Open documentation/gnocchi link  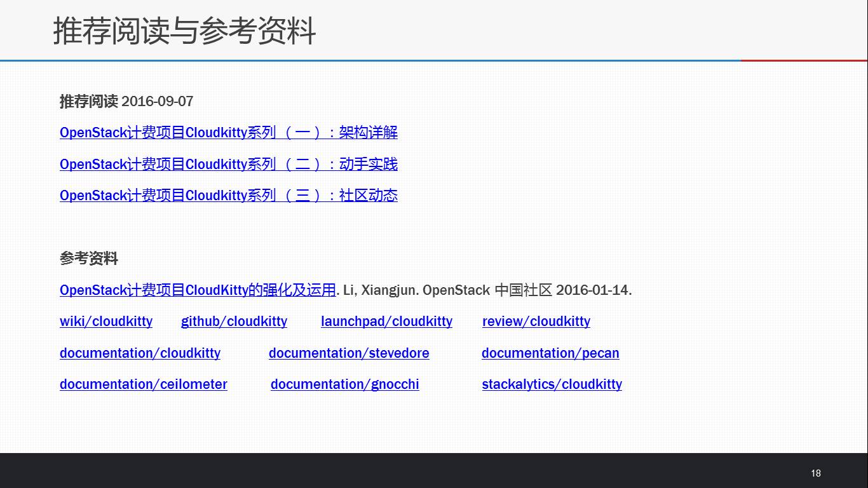pyautogui.click(x=345, y=384)
